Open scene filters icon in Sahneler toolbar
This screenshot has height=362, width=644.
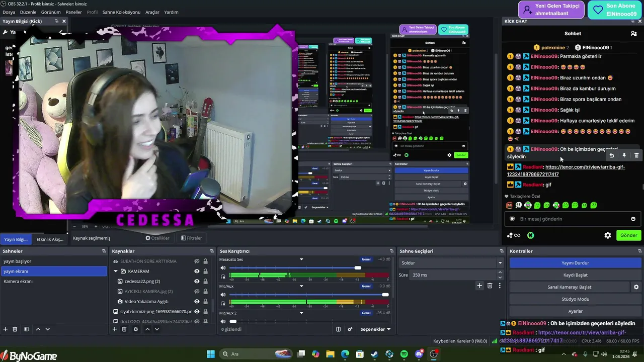(x=26, y=329)
